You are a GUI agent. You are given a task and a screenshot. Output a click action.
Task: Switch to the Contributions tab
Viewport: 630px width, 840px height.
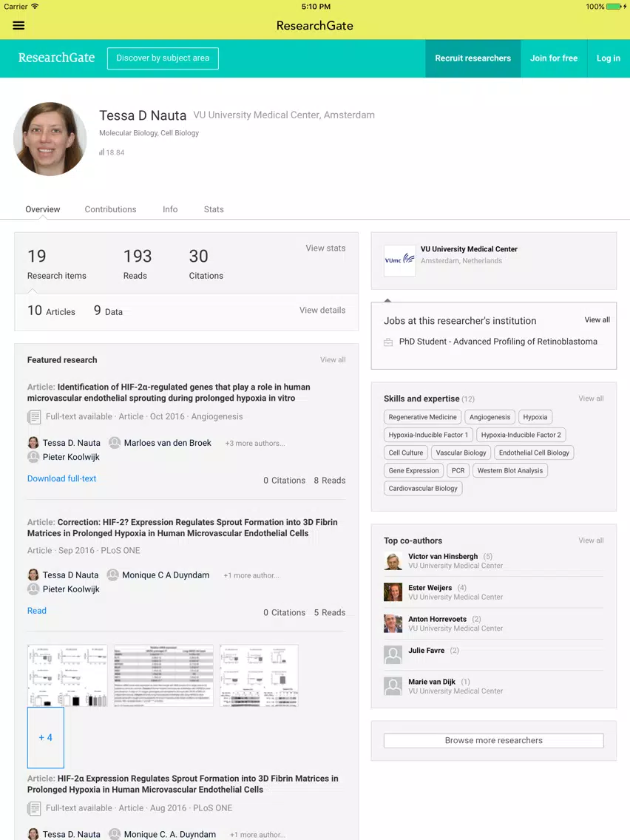click(x=110, y=209)
